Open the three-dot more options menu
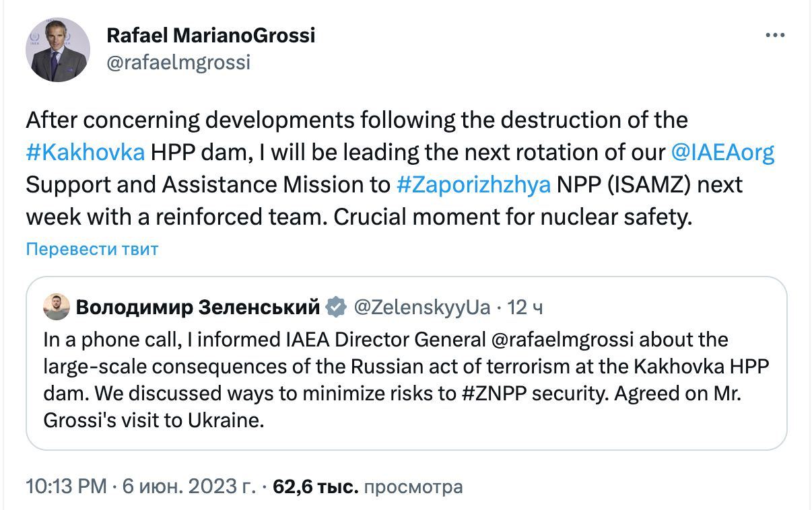The width and height of the screenshot is (812, 510). [x=774, y=36]
